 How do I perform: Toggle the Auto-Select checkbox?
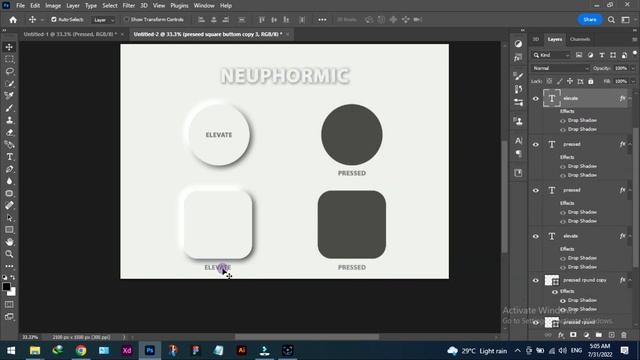tap(54, 20)
